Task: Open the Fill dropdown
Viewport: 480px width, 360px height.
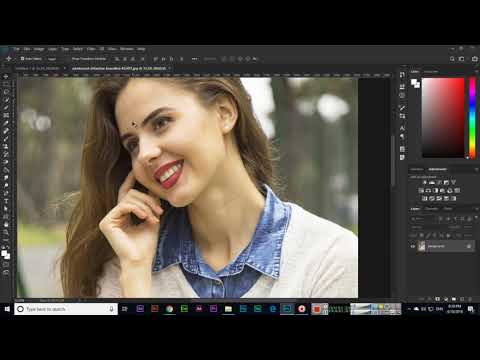Action: (469, 235)
